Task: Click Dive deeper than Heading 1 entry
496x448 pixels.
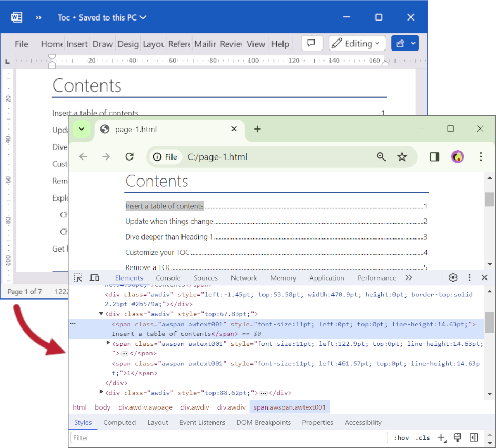Action: coord(169,237)
